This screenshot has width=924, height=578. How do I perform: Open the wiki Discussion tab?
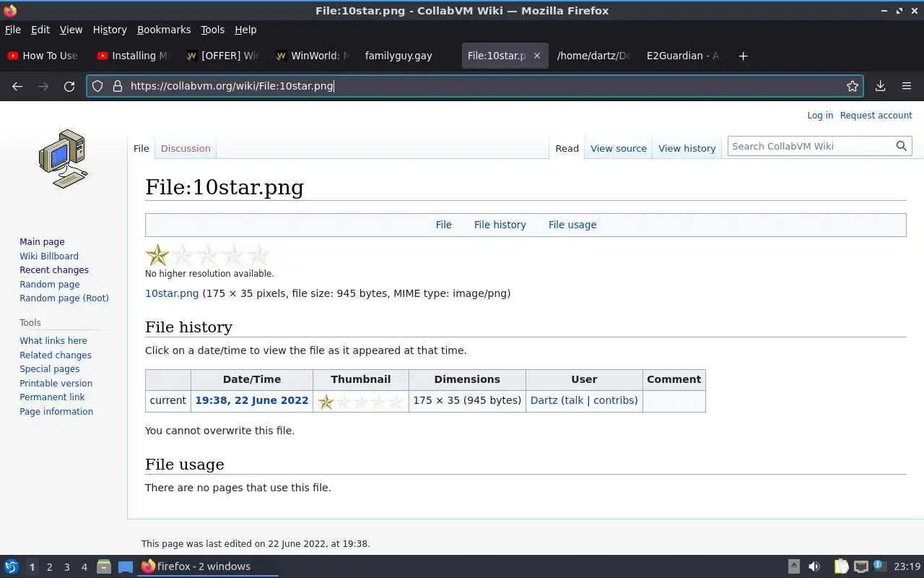click(x=186, y=148)
